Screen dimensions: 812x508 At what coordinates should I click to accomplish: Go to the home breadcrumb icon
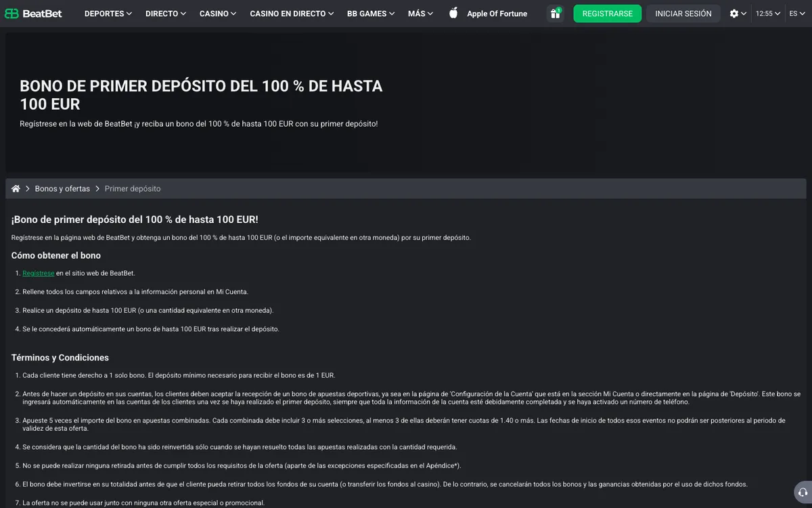[16, 188]
